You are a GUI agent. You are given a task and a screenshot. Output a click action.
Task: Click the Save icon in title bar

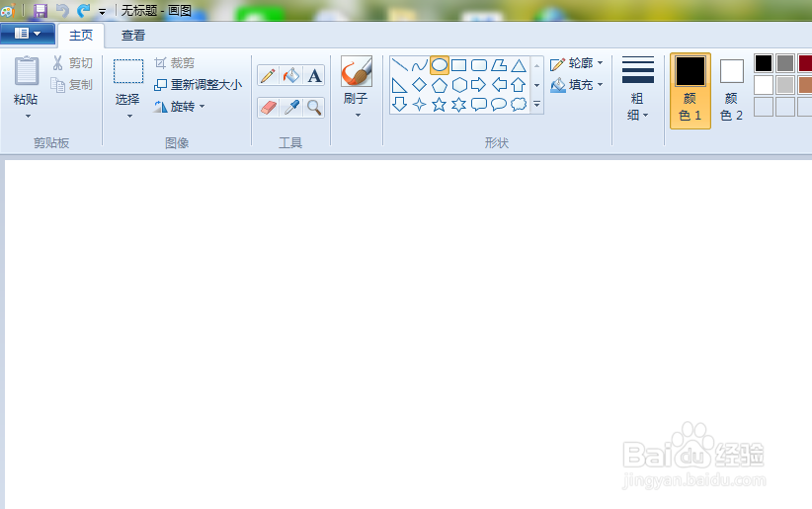coord(40,10)
